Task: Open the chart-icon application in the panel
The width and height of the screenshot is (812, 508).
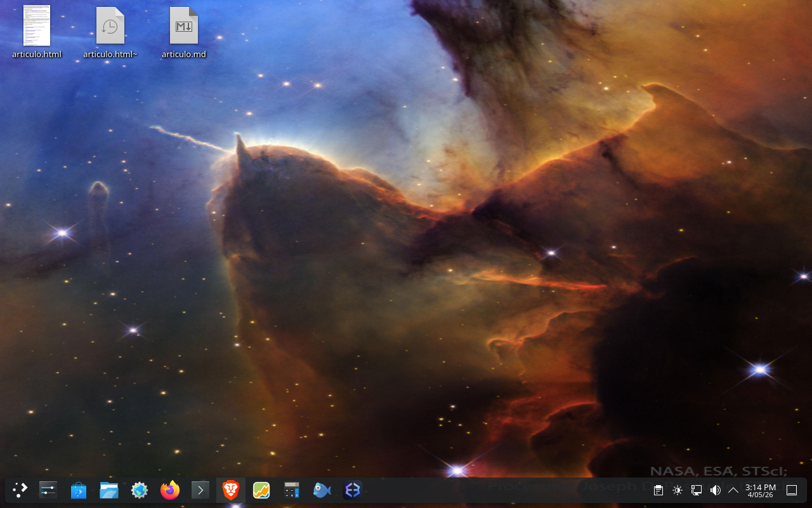Action: click(261, 490)
